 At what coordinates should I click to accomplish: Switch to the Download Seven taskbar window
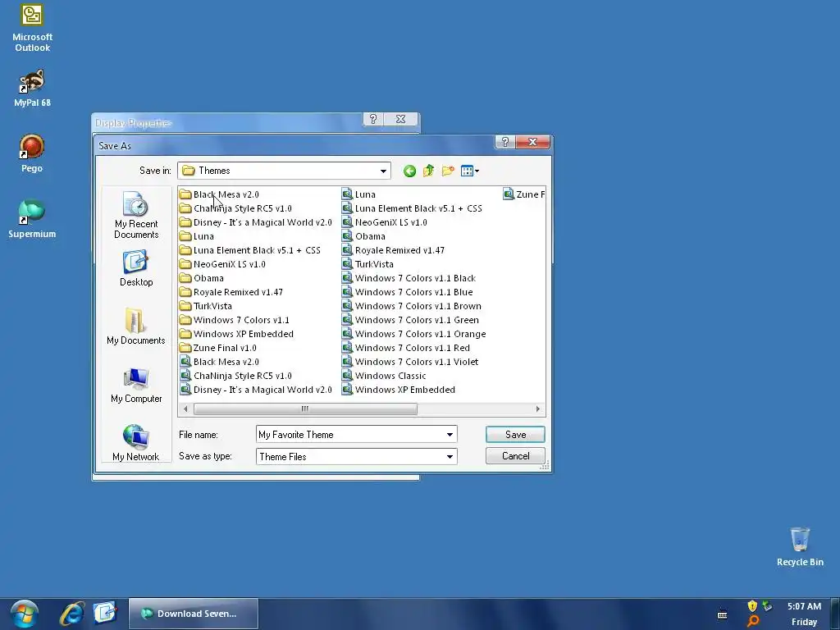point(194,614)
